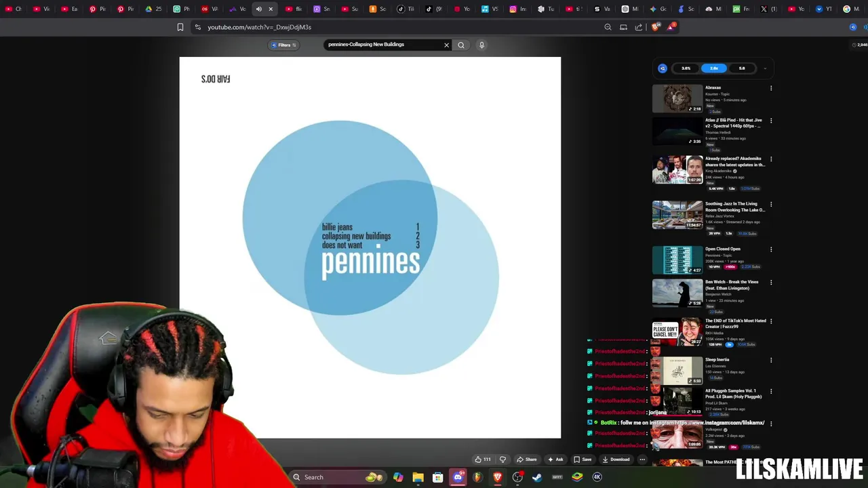The height and width of the screenshot is (488, 868).
Task: Open FL Studio from the taskbar
Action: coord(477,477)
